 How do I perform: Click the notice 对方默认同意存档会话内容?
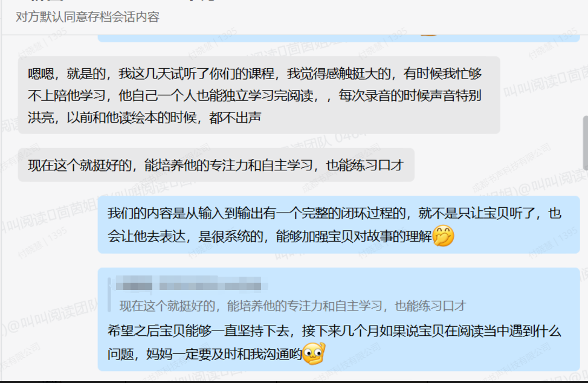point(88,17)
